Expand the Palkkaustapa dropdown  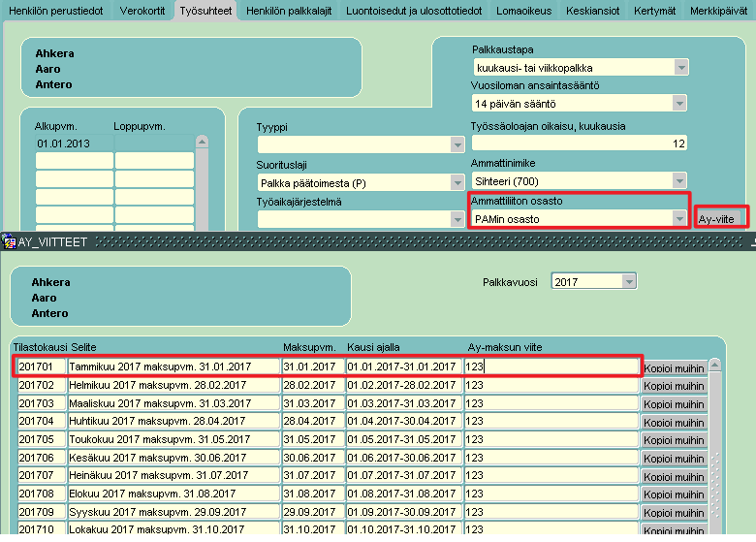point(681,68)
